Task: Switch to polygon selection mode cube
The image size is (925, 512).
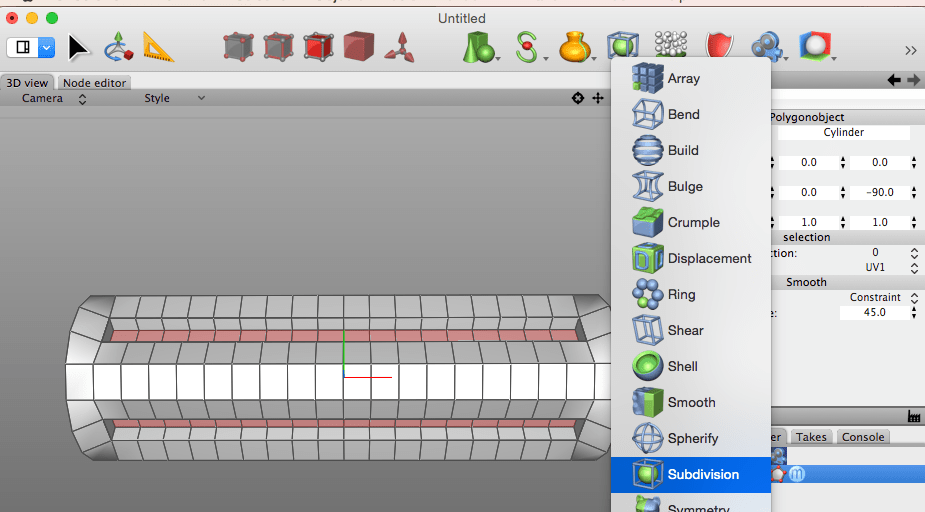Action: 319,47
